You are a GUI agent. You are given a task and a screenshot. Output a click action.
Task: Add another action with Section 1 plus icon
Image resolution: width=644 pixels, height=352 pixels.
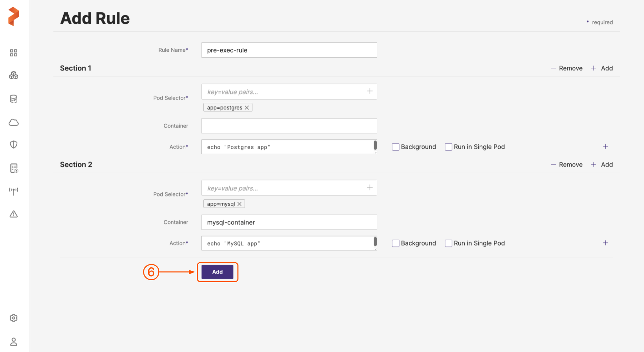pyautogui.click(x=605, y=147)
